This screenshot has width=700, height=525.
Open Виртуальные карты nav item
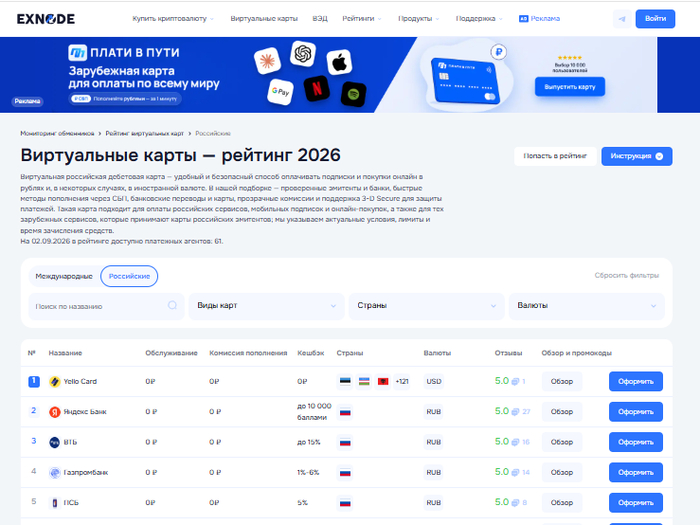coord(264,19)
